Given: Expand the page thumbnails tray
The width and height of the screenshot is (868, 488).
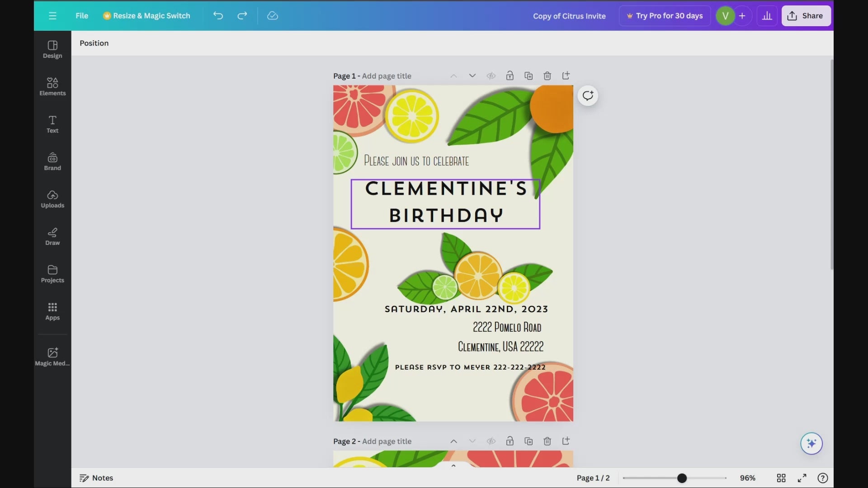Looking at the screenshot, I should (453, 465).
